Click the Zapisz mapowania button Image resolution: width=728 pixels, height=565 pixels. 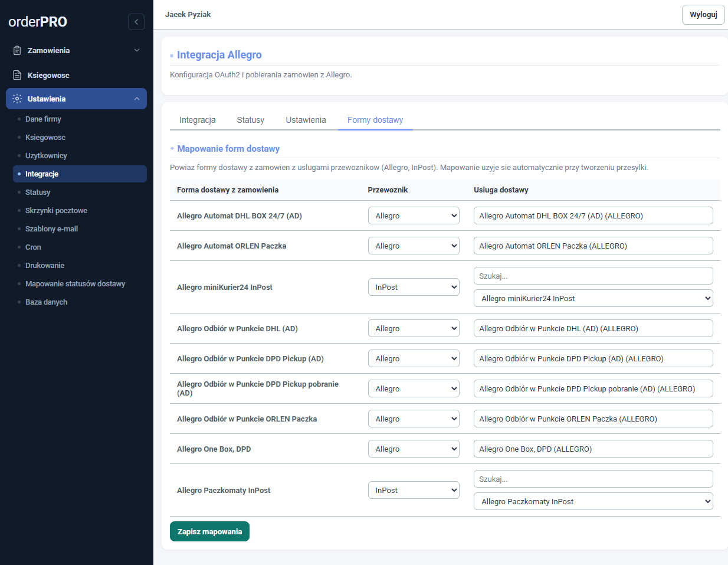pos(209,531)
